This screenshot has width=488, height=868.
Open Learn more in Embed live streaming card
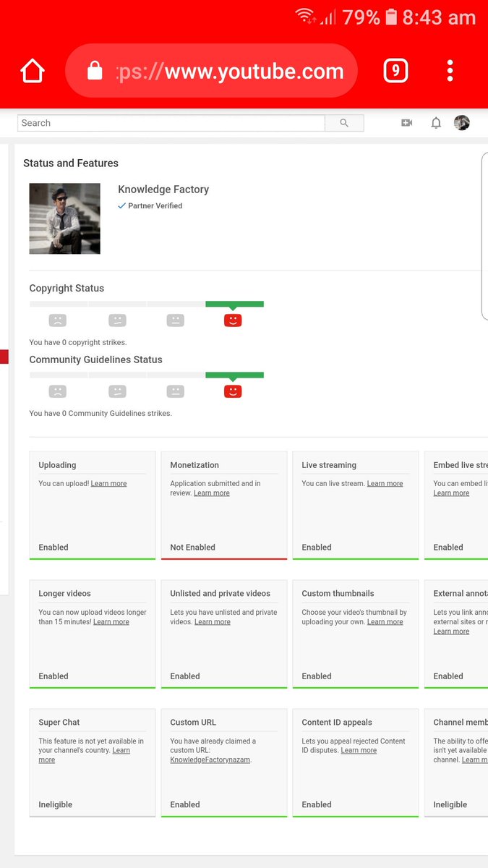click(x=451, y=493)
